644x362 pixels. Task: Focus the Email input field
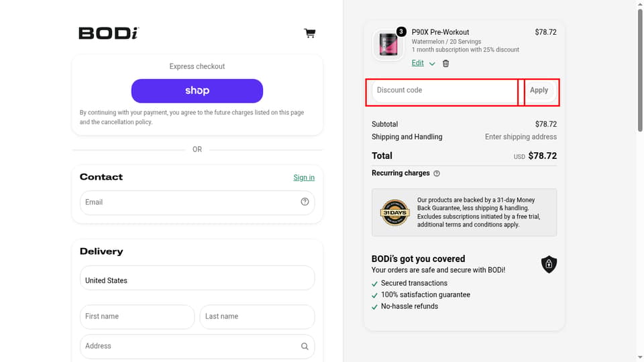pyautogui.click(x=197, y=202)
